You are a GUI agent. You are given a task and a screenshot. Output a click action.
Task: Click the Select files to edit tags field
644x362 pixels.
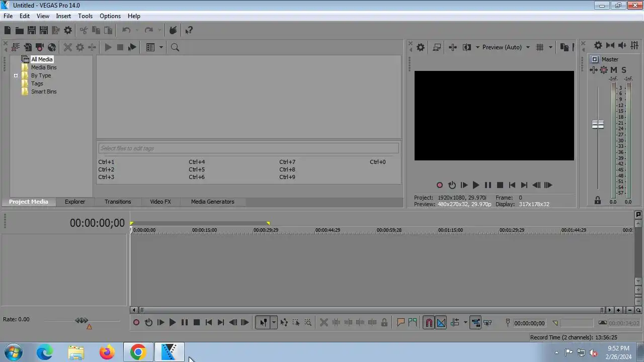[x=249, y=148]
